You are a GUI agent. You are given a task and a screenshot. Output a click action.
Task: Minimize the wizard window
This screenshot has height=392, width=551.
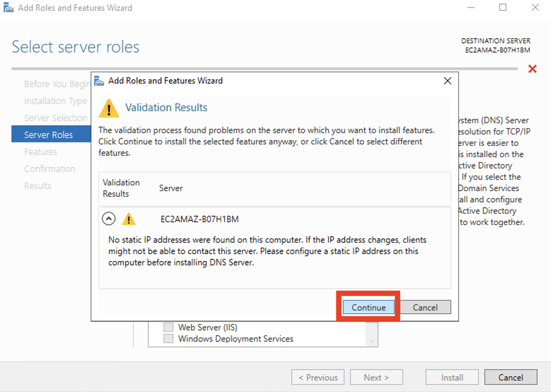point(471,7)
